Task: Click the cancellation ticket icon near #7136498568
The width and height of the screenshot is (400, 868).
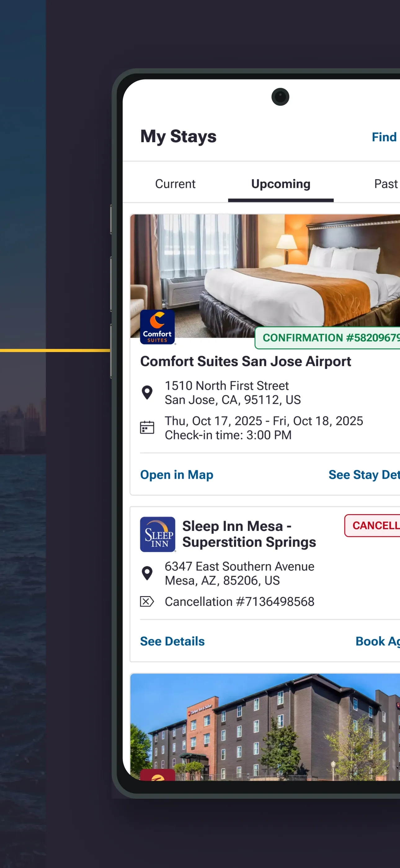Action: click(x=146, y=601)
